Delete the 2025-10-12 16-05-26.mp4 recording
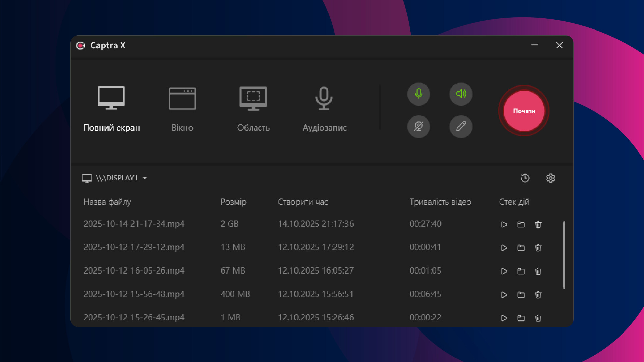 point(538,271)
